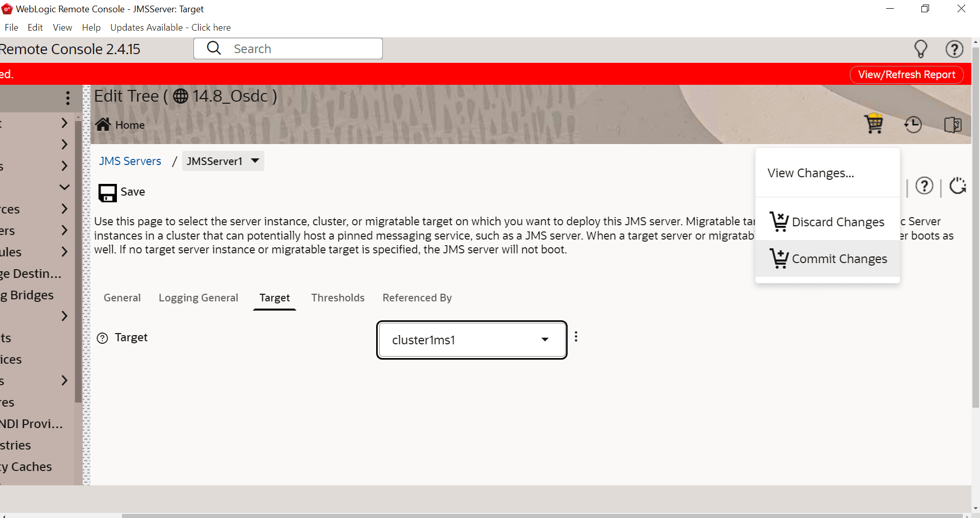Select the Target tab

point(275,298)
